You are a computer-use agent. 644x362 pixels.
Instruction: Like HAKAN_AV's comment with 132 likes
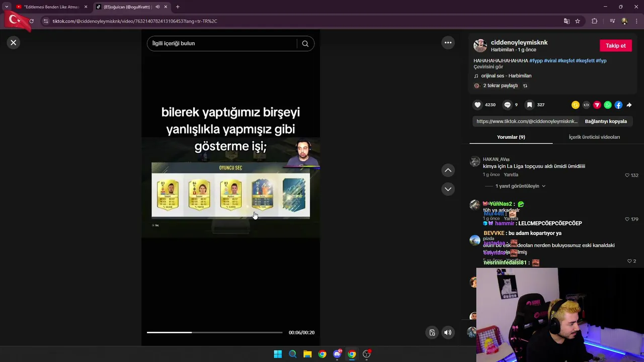pyautogui.click(x=627, y=175)
